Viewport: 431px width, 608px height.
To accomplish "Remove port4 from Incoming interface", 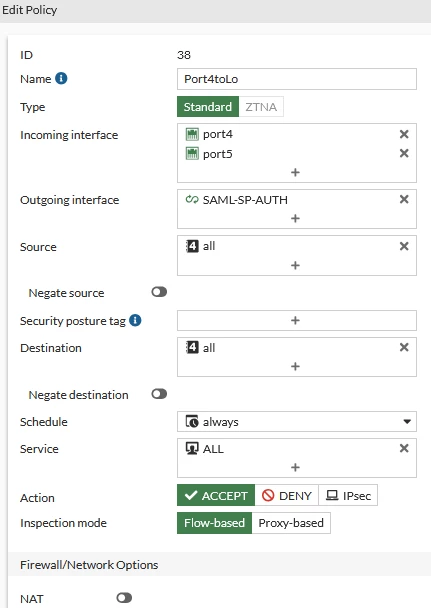I will click(x=404, y=134).
